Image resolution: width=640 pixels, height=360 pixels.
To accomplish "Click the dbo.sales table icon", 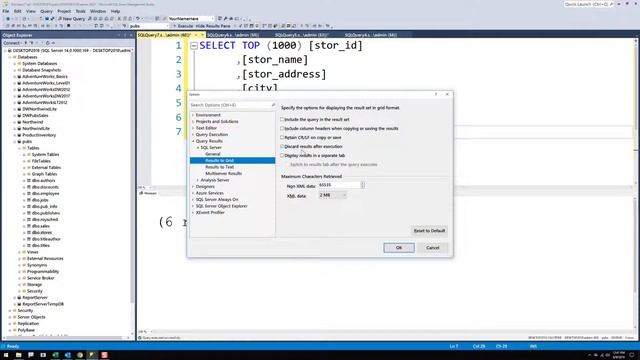I will (29, 226).
